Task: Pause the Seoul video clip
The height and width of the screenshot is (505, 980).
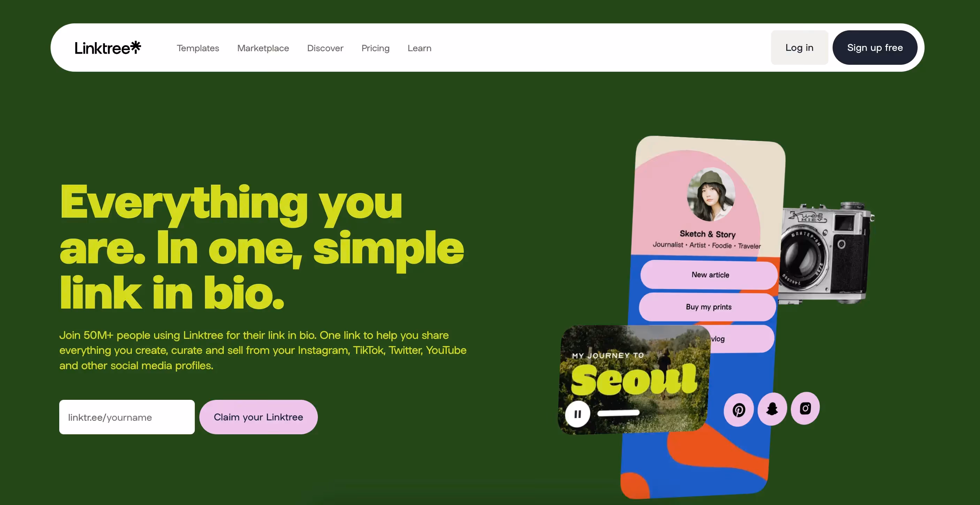Action: (577, 414)
